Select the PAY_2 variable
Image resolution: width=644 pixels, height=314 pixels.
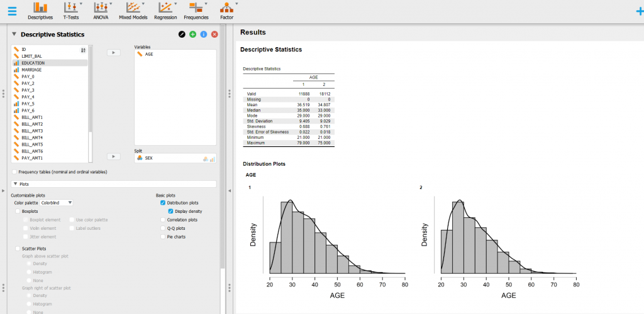[x=50, y=84]
